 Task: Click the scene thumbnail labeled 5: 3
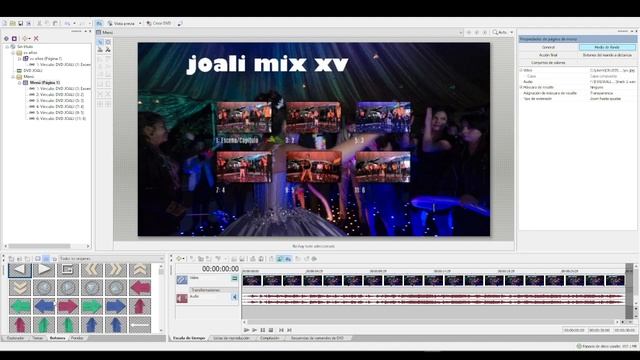pyautogui.click(x=383, y=118)
